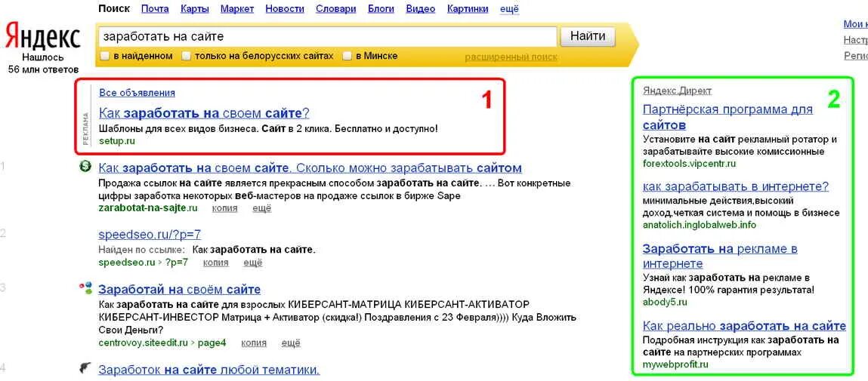Viewport: 868px width, 381px height.
Task: Click the setup.ru ad URL
Action: pos(117,141)
